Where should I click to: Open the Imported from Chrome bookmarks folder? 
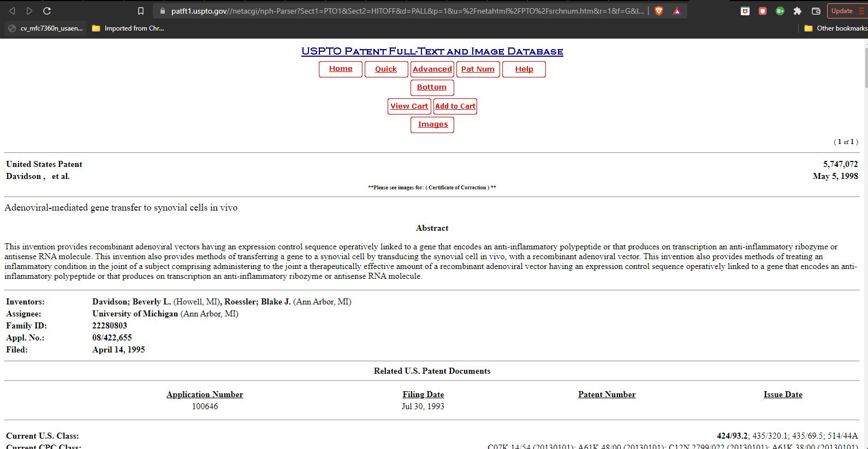(x=128, y=28)
